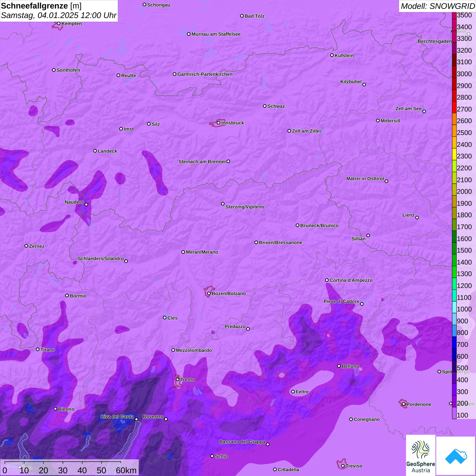Click the "Murnau am Staffelsee" map label
This screenshot has height=476, width=476.
[216, 34]
